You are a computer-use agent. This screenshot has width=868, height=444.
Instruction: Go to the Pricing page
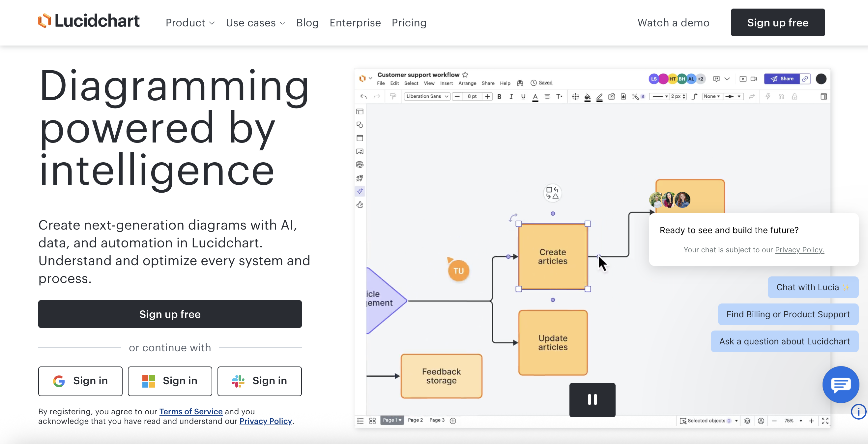409,23
